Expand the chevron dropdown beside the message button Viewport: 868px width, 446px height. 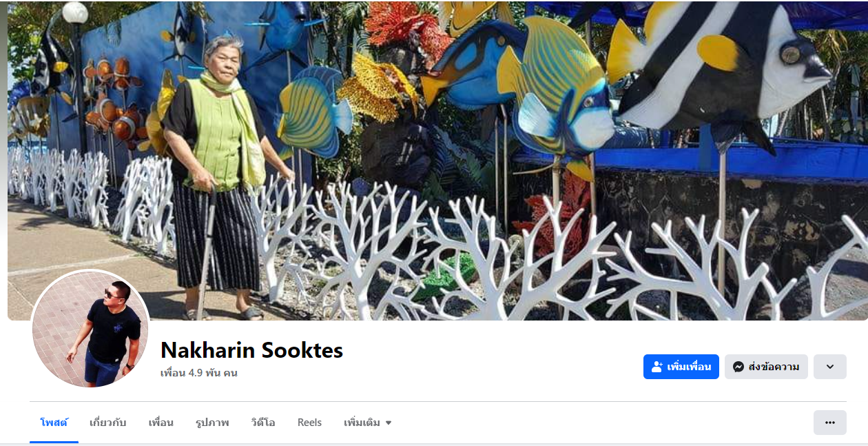click(830, 367)
